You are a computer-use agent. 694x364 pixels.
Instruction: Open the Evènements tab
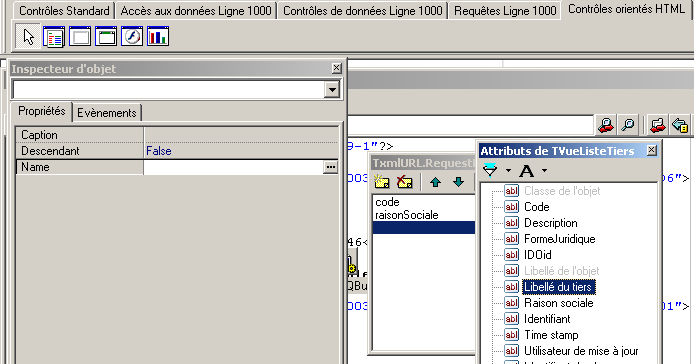tap(107, 113)
